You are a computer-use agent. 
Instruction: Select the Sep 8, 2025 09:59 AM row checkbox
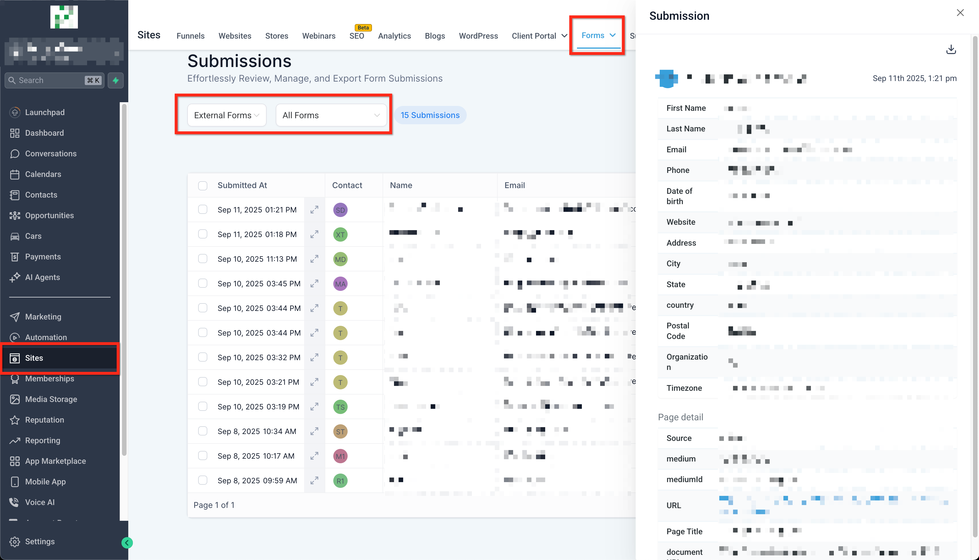(x=203, y=480)
